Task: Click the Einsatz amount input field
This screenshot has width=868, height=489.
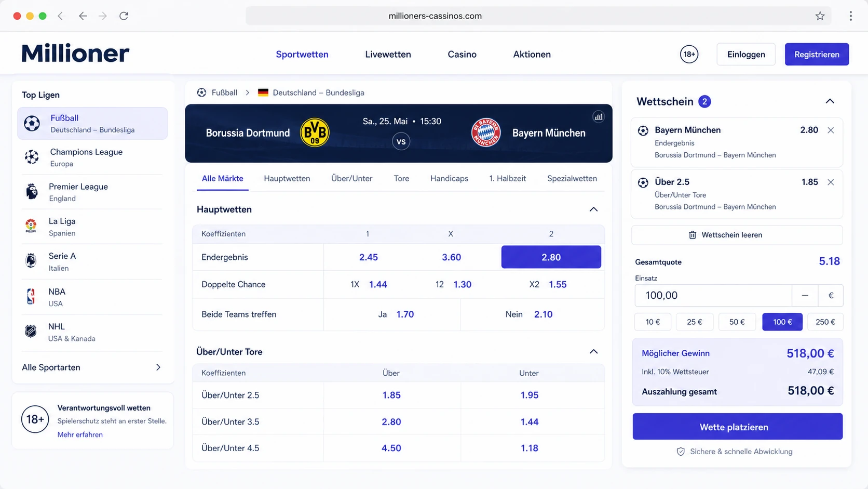Action: pos(713,296)
